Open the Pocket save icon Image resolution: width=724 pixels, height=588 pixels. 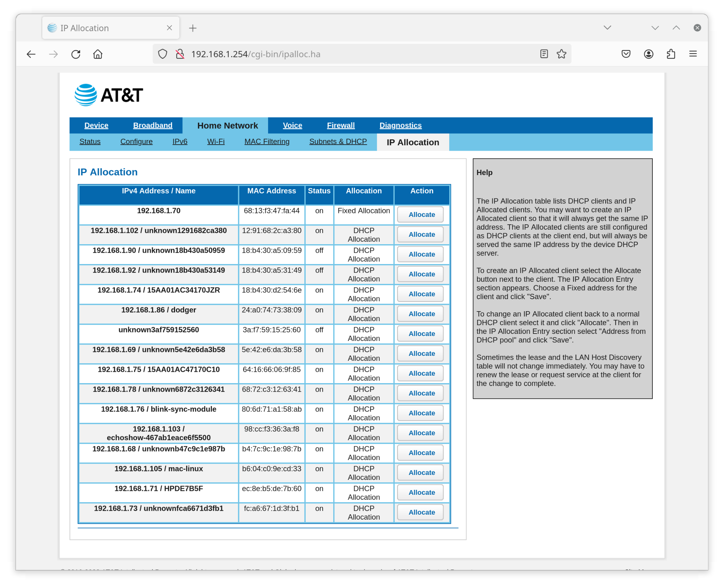pyautogui.click(x=626, y=54)
